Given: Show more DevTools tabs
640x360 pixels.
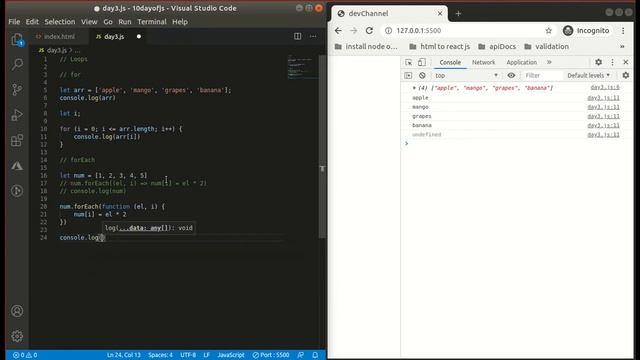Looking at the screenshot, I should [549, 62].
